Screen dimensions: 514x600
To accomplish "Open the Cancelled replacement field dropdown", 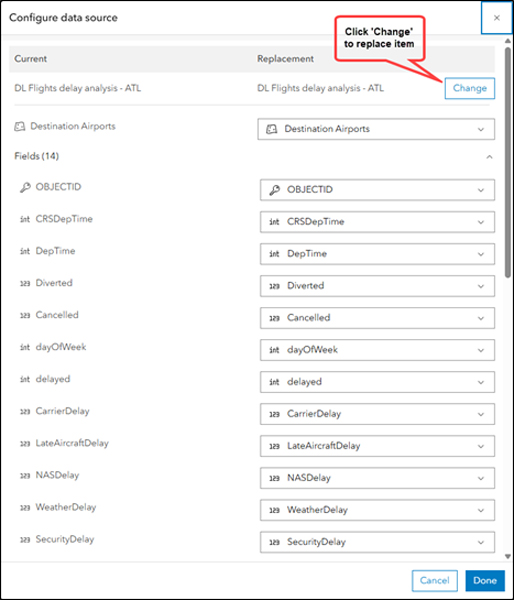I will 377,318.
